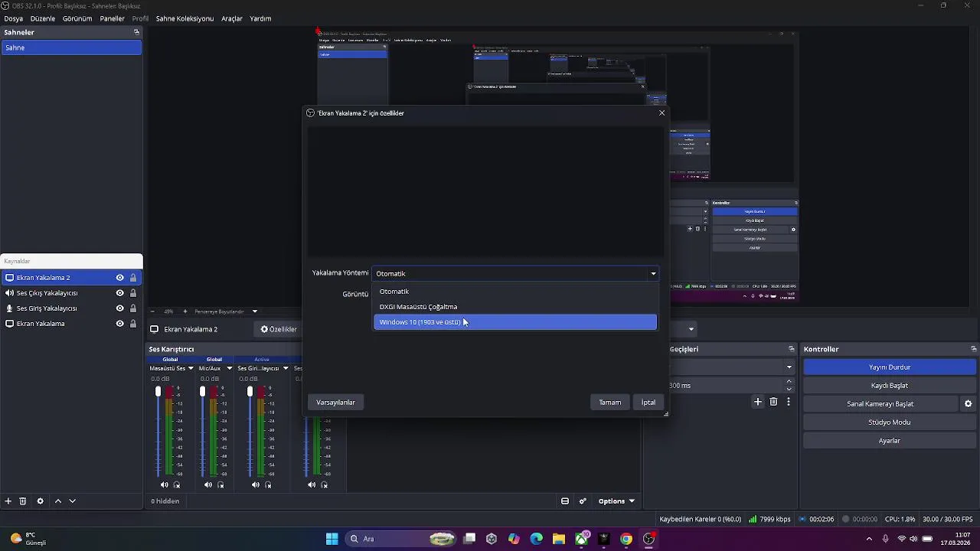
Task: Choose DXGI Masaüstü Çoğaltma capture method
Action: click(515, 307)
